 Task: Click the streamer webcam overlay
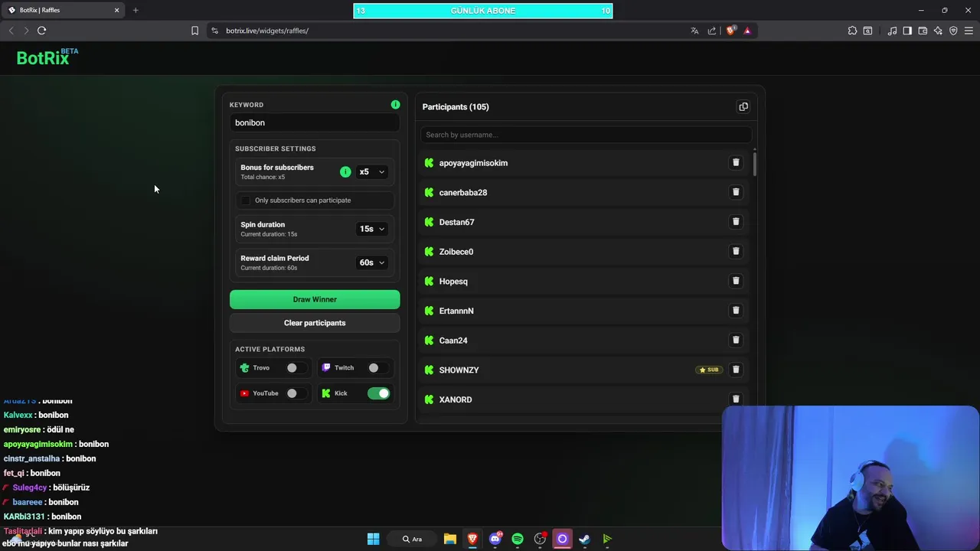[850, 478]
